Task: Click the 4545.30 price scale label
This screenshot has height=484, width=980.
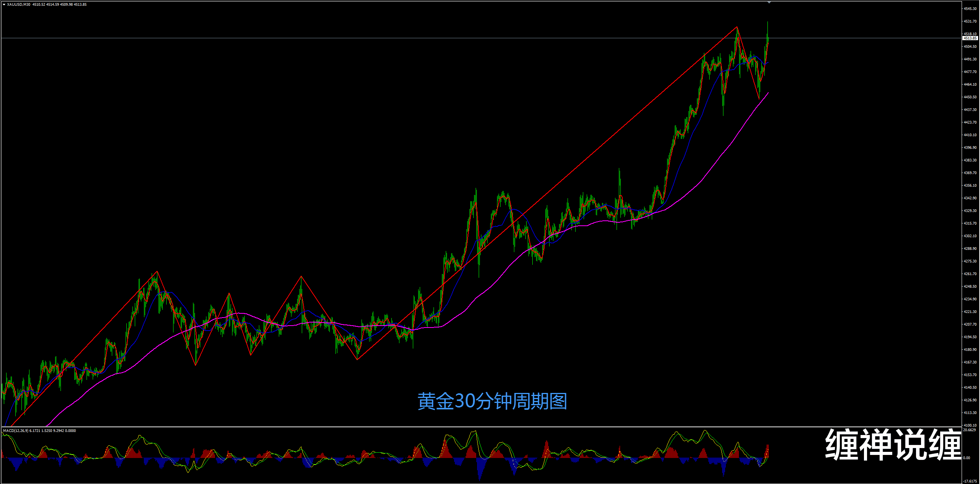Action: point(970,9)
